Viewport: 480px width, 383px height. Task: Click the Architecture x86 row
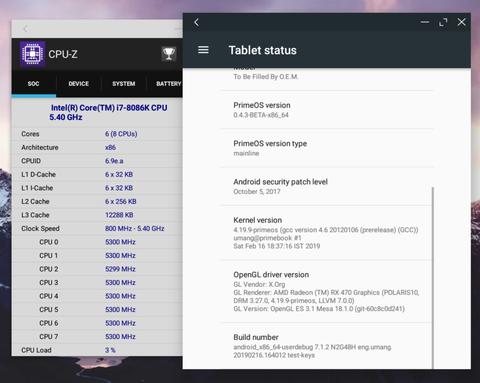pyautogui.click(x=97, y=147)
